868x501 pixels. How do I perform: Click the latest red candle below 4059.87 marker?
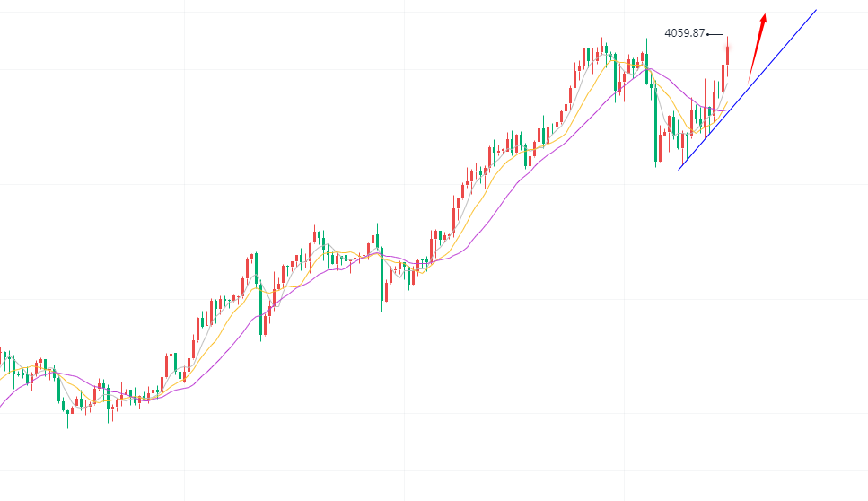click(726, 54)
